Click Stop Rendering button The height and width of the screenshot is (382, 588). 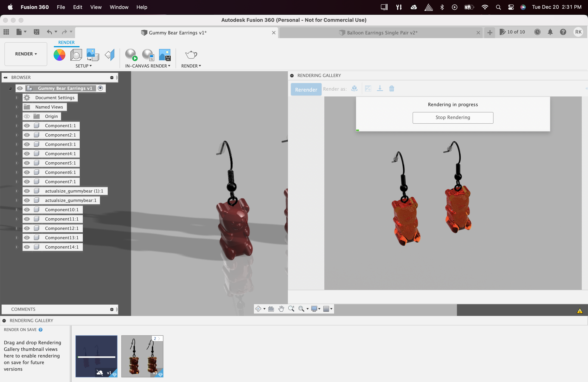(x=453, y=118)
